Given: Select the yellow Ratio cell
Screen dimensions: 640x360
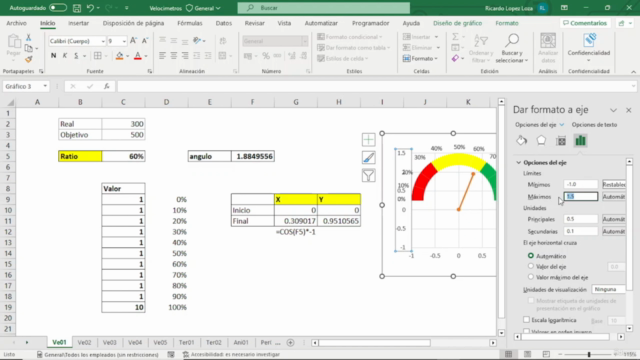Looking at the screenshot, I should point(80,156).
